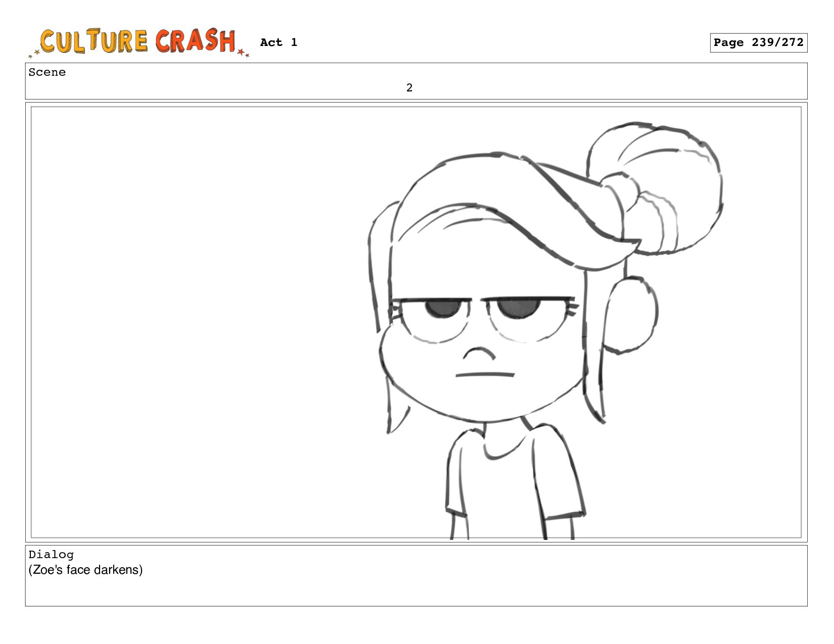Click the 'Dialog' field label
Viewport: 834px width, 644px height.
point(51,555)
